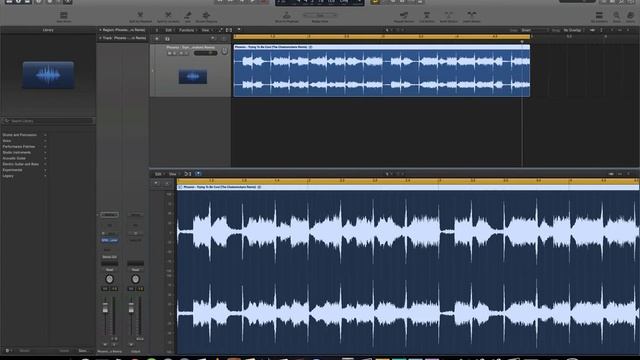Image resolution: width=640 pixels, height=360 pixels.
Task: Click the Zoom magnifier toolbar icon
Action: pyautogui.click(x=616, y=16)
